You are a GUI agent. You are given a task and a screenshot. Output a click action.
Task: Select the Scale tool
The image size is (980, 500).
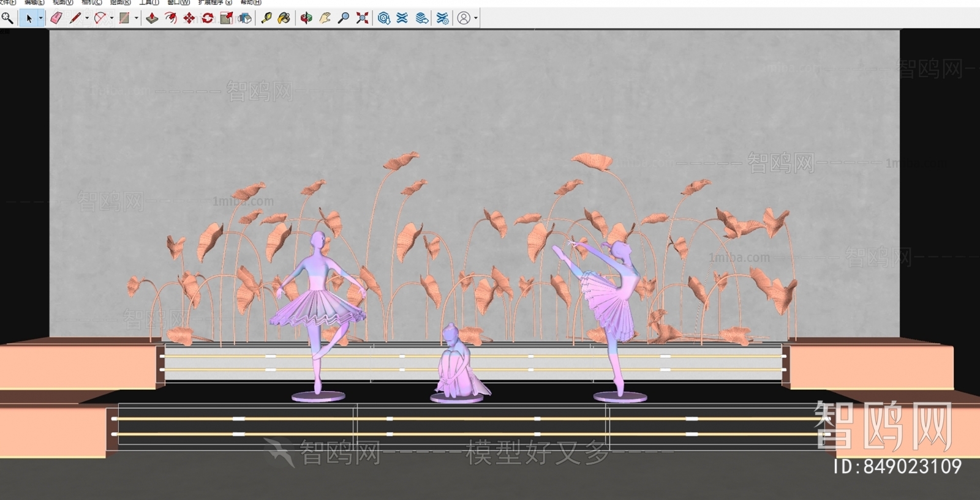[x=226, y=18]
